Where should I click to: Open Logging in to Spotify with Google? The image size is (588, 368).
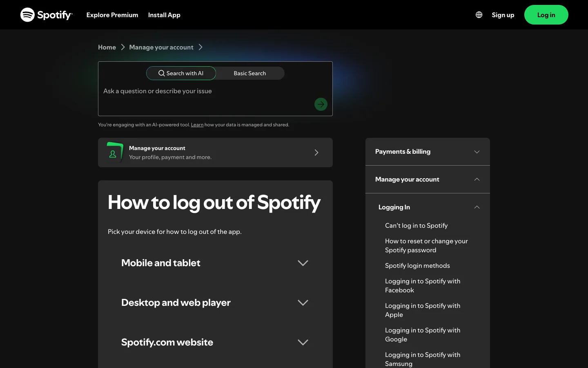point(423,335)
